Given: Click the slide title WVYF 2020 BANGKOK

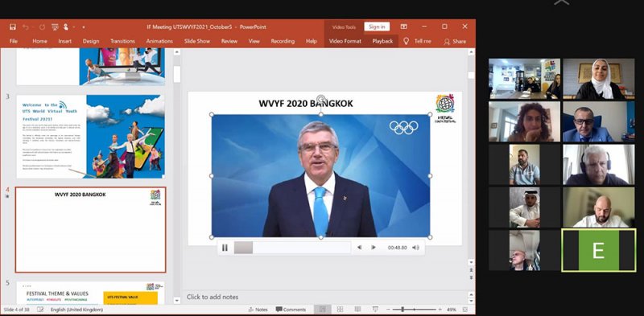Looking at the screenshot, I should [x=306, y=104].
